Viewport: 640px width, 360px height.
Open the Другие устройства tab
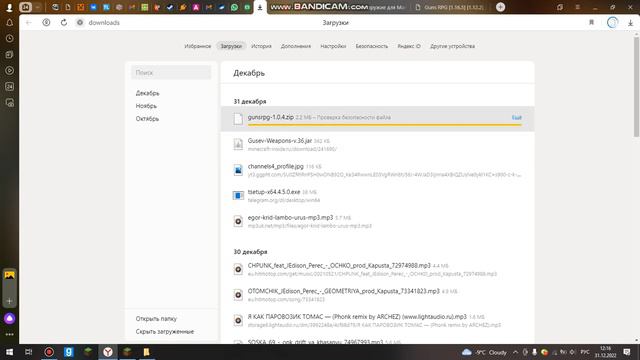click(452, 46)
